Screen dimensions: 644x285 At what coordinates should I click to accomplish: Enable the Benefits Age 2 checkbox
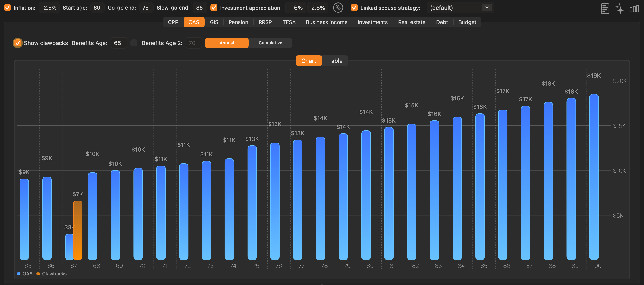click(134, 43)
